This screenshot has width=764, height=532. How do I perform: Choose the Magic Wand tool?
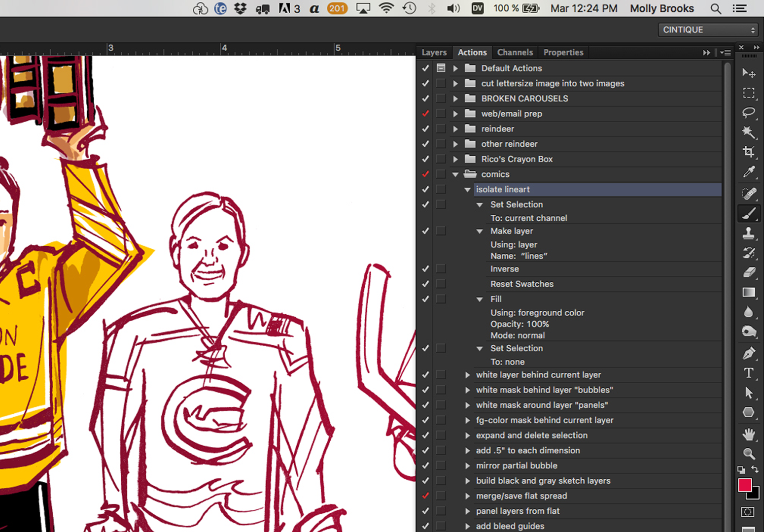(x=749, y=132)
